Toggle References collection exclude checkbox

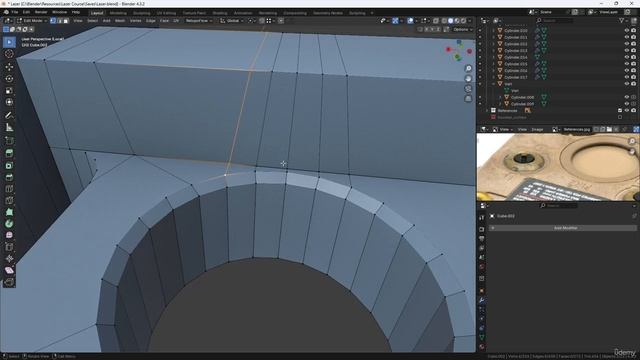point(620,110)
